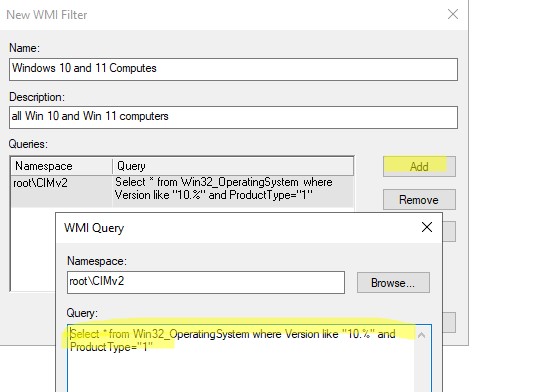
Task: Select the Win32_OperatingSystem query cell in list
Action: (x=233, y=191)
